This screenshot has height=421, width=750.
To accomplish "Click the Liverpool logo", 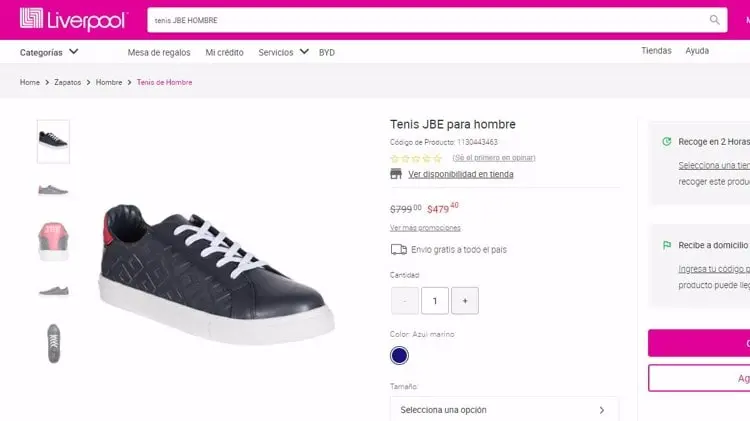I will tap(74, 20).
